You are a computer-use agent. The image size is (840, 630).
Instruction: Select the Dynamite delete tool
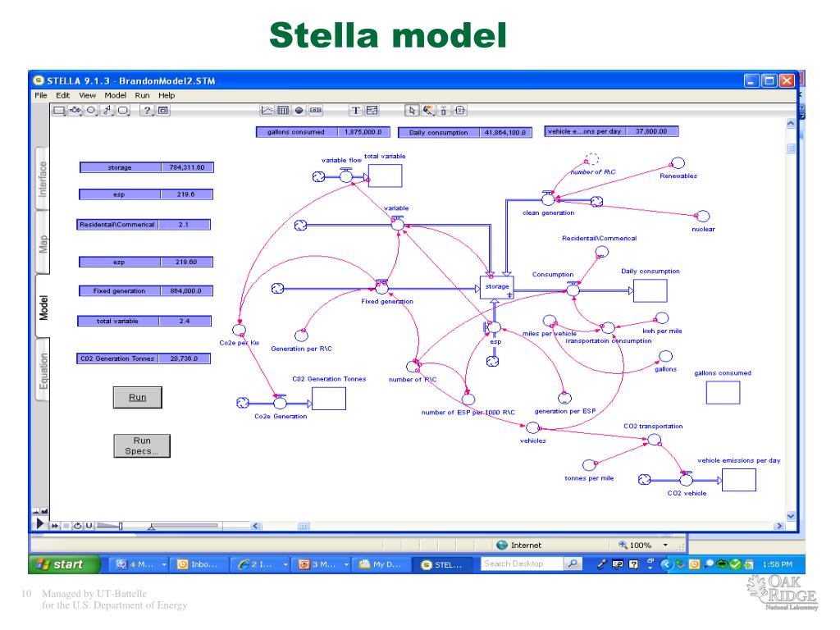click(444, 111)
